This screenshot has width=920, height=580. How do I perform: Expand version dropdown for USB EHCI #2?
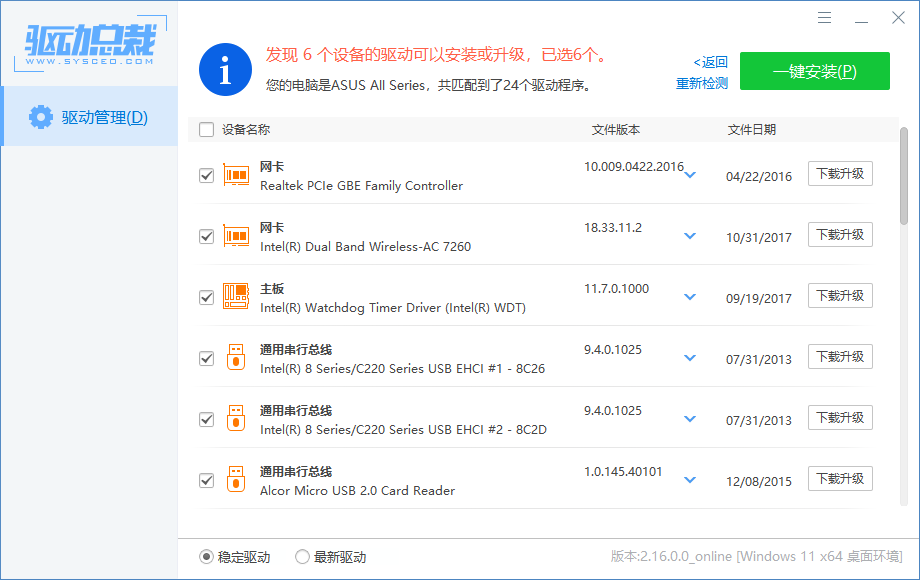pyautogui.click(x=690, y=419)
